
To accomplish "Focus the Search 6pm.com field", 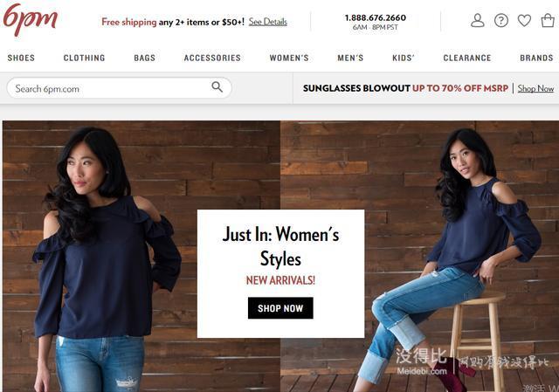I will [x=119, y=88].
